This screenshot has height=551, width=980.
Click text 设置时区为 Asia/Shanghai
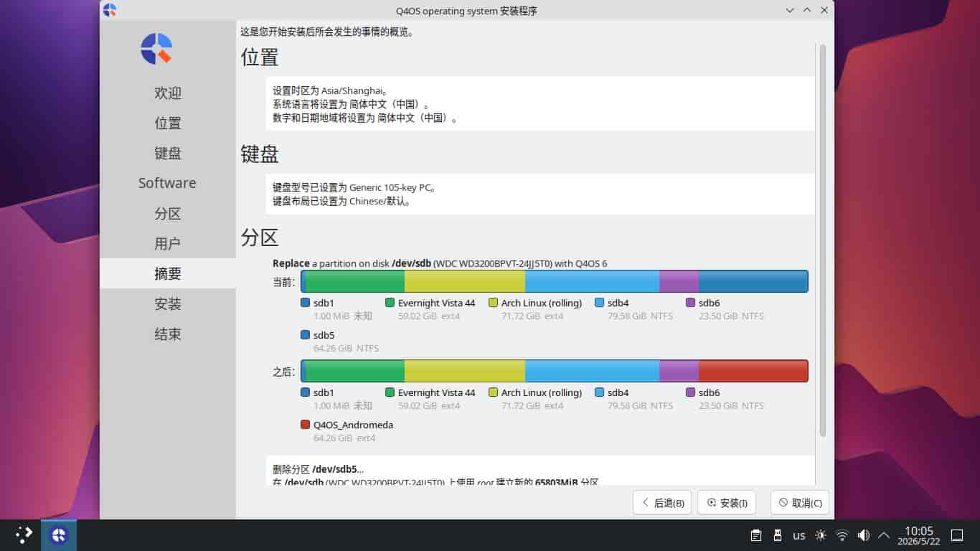[x=330, y=91]
